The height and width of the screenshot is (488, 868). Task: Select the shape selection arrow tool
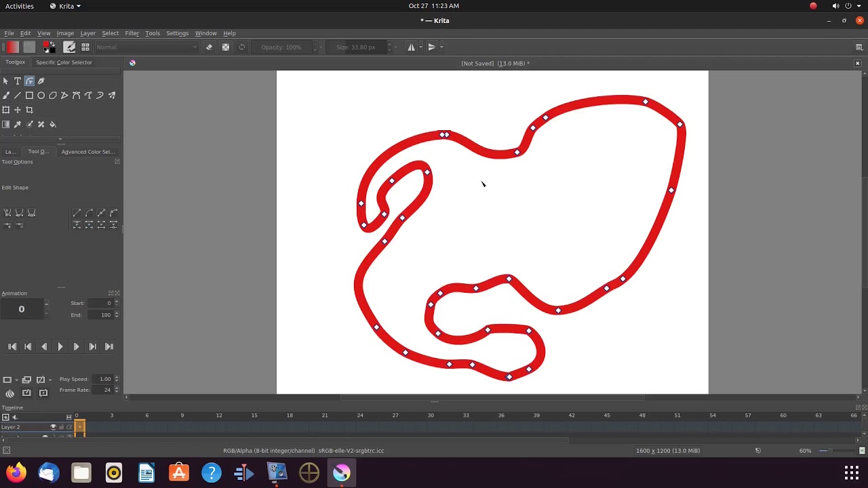[x=6, y=81]
